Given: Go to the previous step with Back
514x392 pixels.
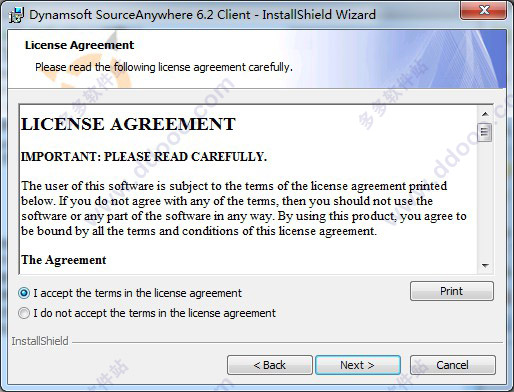Looking at the screenshot, I should [270, 365].
